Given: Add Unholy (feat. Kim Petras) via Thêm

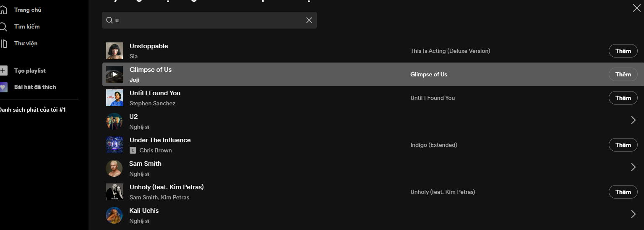Looking at the screenshot, I should (x=623, y=192).
